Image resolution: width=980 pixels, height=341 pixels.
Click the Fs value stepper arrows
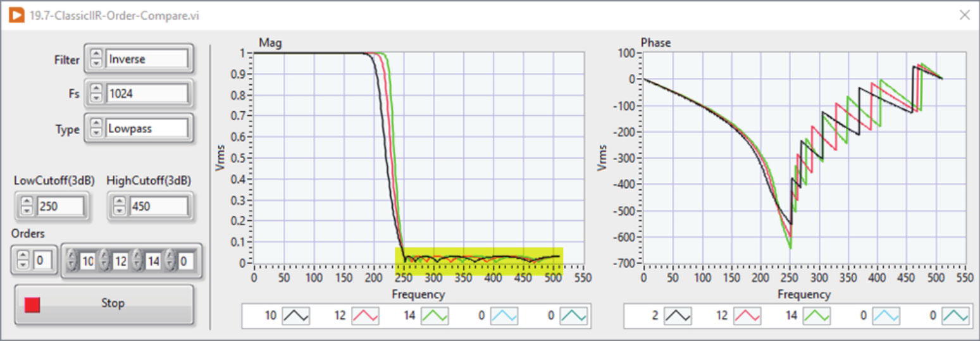[x=96, y=94]
